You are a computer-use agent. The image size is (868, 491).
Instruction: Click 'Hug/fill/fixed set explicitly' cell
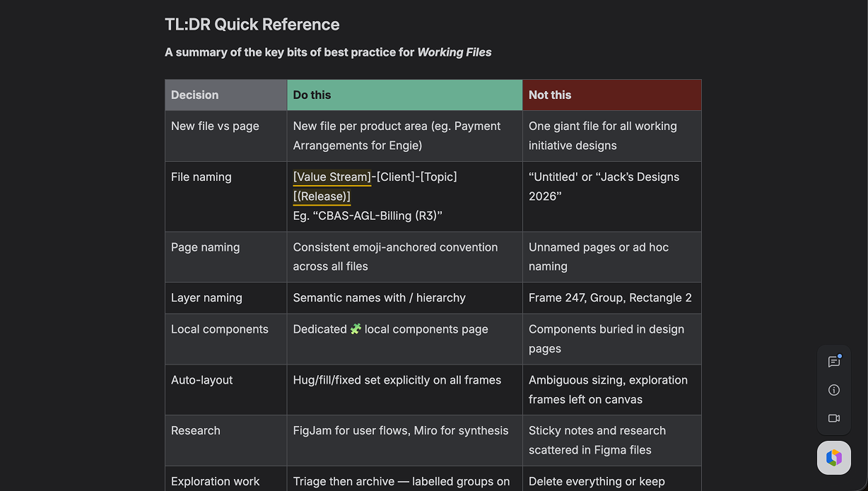405,390
